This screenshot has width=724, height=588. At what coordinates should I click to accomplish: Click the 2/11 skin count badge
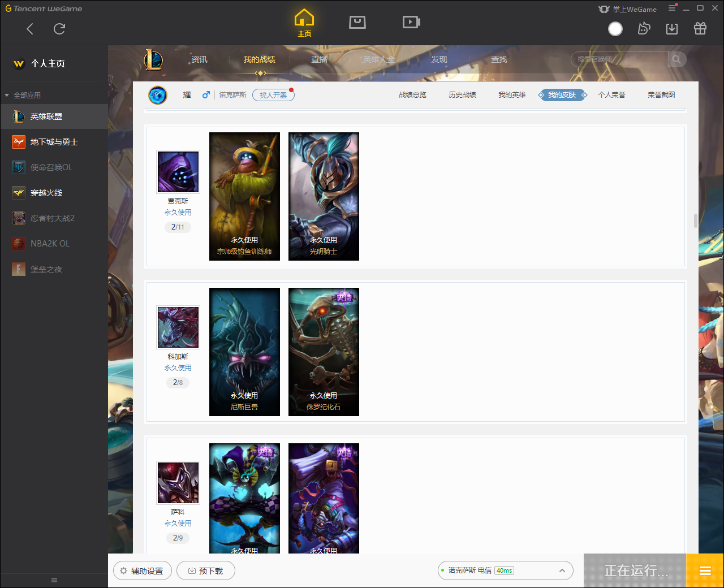click(x=178, y=227)
